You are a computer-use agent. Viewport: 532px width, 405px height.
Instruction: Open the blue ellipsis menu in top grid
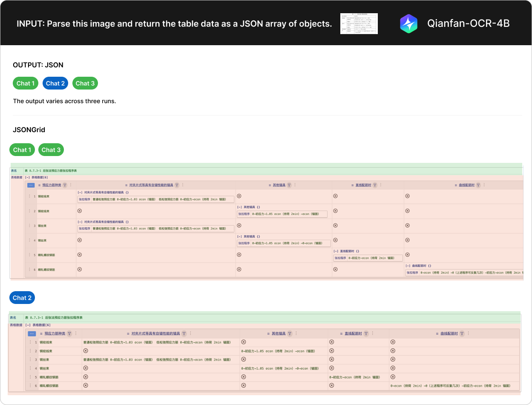coord(31,185)
